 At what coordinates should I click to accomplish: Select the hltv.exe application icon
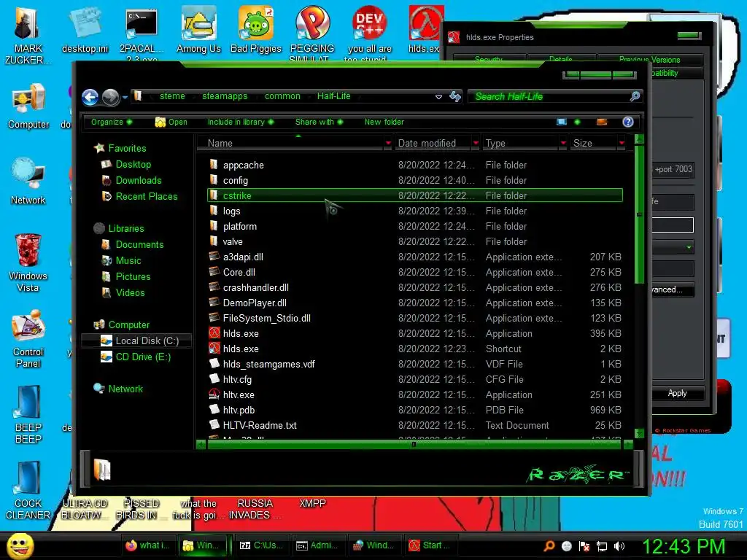coord(214,394)
